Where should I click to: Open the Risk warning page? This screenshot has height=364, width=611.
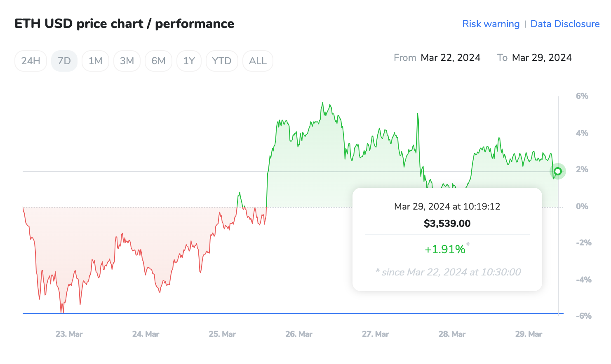[491, 24]
